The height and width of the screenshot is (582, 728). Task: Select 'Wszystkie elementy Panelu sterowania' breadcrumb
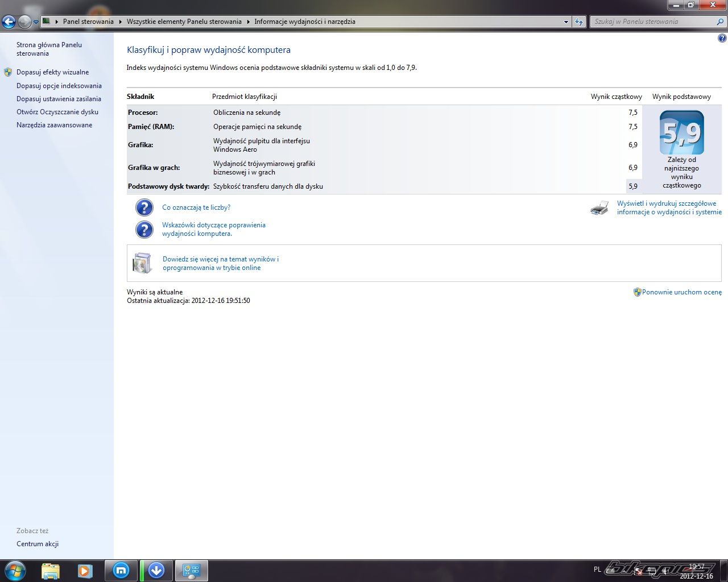(x=184, y=22)
